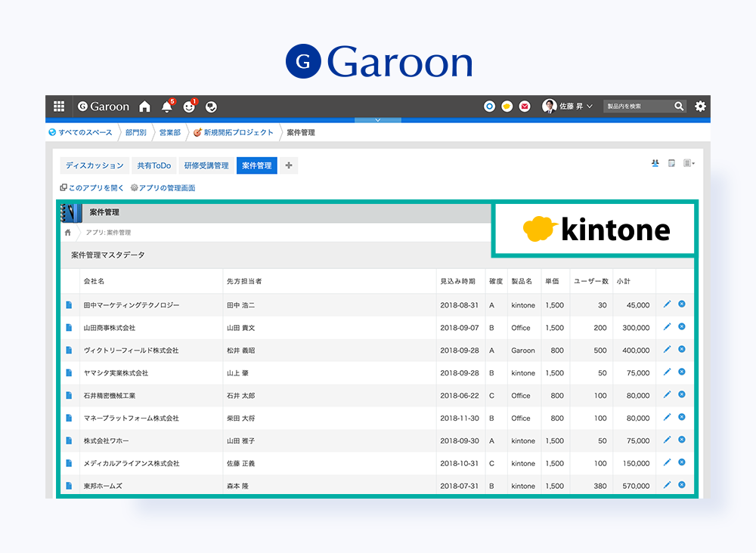Open 新規開拓プロジェクト breadcrumb link

tap(234, 132)
